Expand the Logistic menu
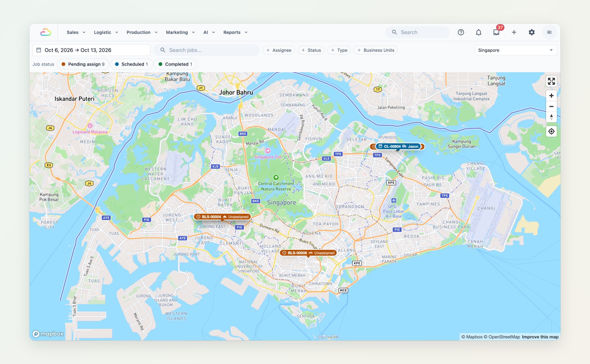The width and height of the screenshot is (590, 364). click(x=106, y=32)
